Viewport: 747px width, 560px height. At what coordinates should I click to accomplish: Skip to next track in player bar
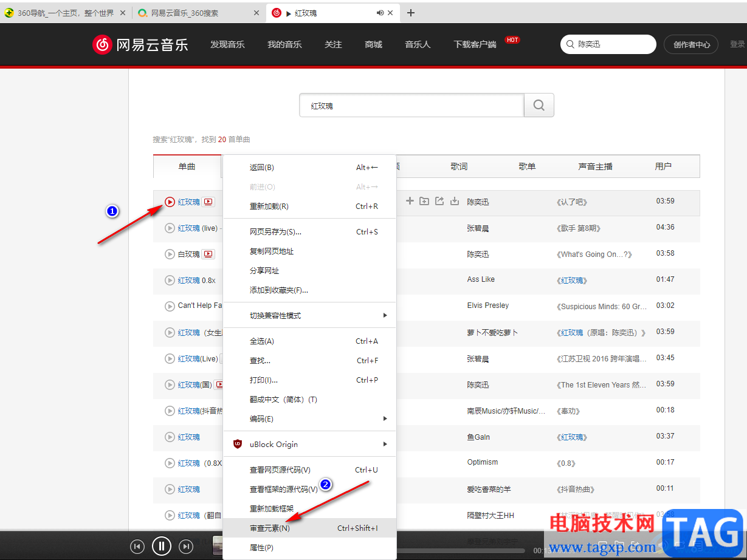(186, 547)
